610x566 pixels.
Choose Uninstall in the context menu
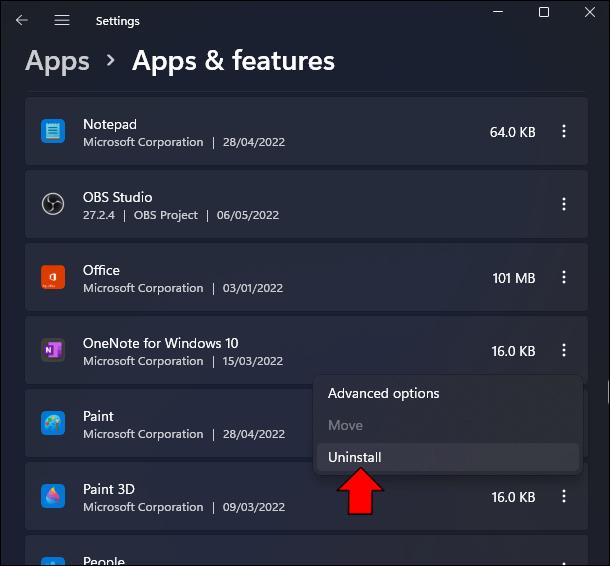448,457
